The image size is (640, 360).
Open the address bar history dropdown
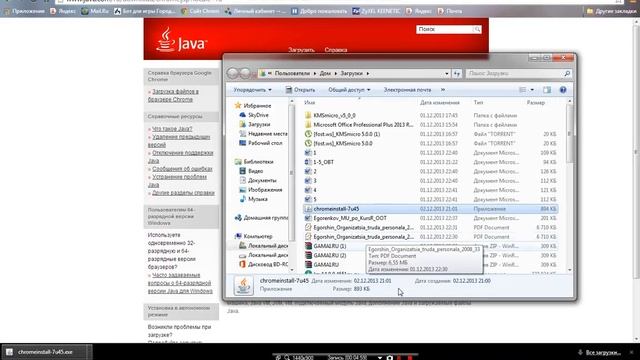(447, 74)
